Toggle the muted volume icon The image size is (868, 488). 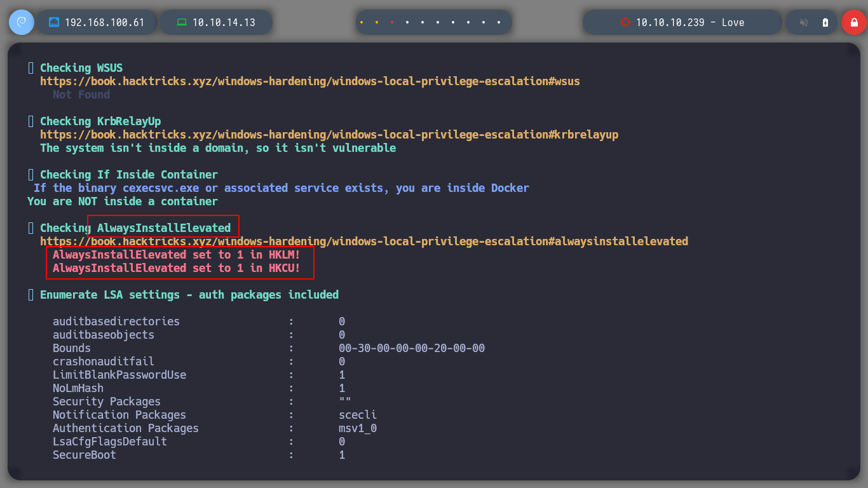click(804, 22)
